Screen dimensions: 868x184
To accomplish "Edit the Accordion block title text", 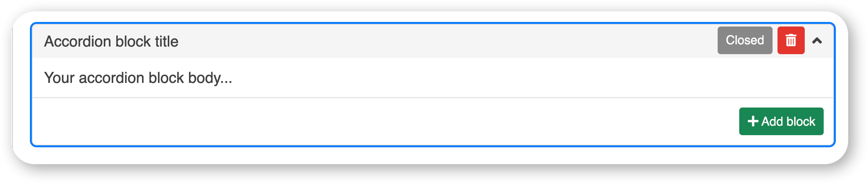I will point(111,41).
